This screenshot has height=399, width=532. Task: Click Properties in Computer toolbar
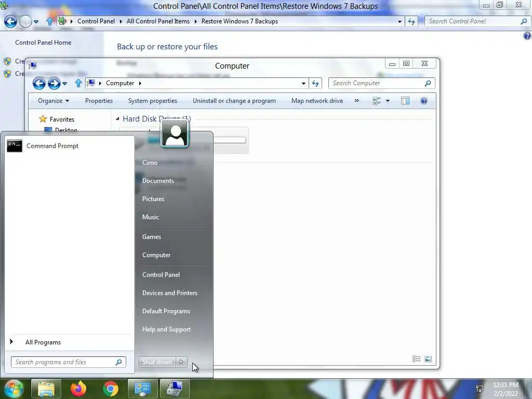[99, 101]
